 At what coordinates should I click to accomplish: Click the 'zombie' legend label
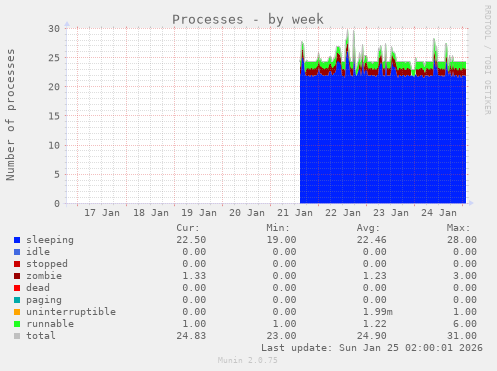44,276
